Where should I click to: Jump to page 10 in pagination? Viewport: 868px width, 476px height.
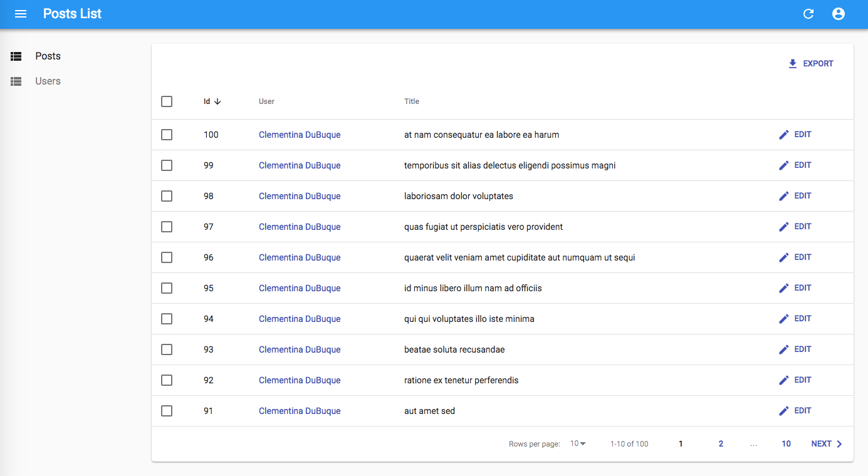click(x=786, y=444)
